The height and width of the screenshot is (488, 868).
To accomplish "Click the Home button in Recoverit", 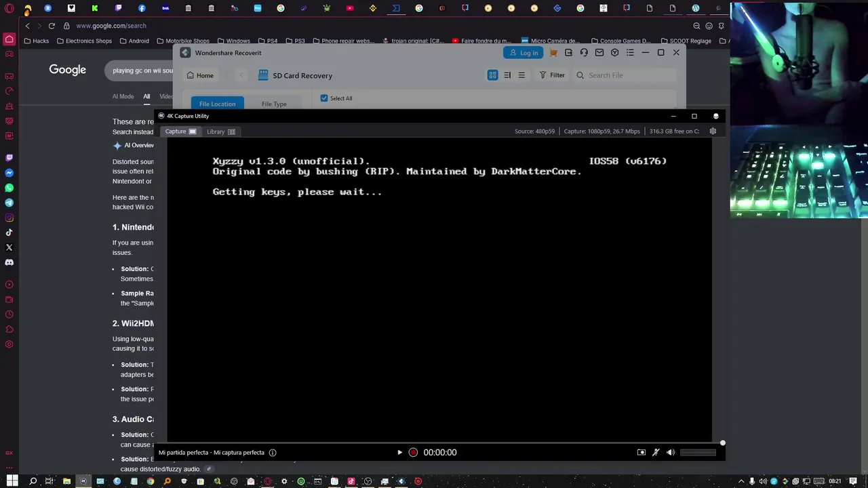I will tap(200, 75).
